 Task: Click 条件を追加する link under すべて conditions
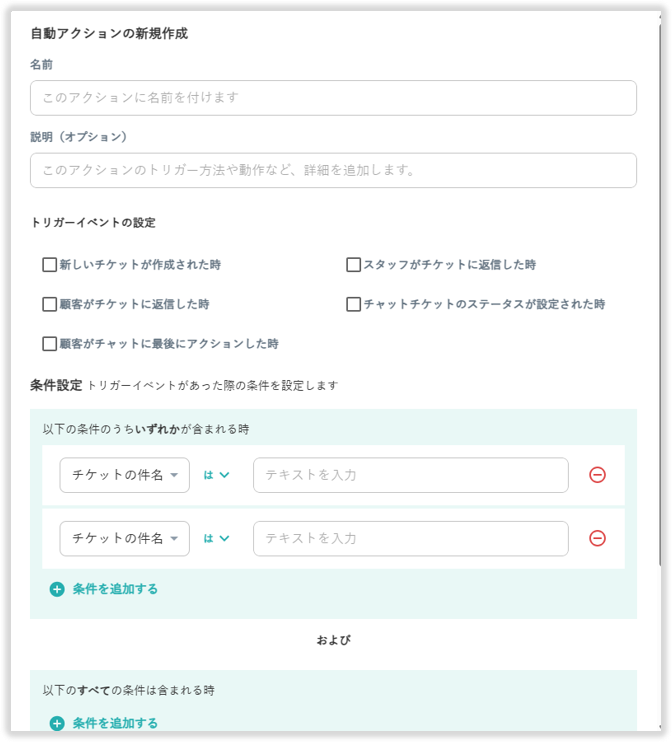pyautogui.click(x=115, y=723)
